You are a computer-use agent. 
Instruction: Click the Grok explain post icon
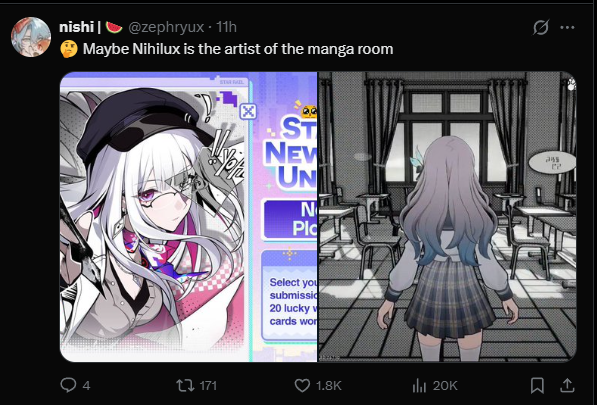(x=541, y=27)
